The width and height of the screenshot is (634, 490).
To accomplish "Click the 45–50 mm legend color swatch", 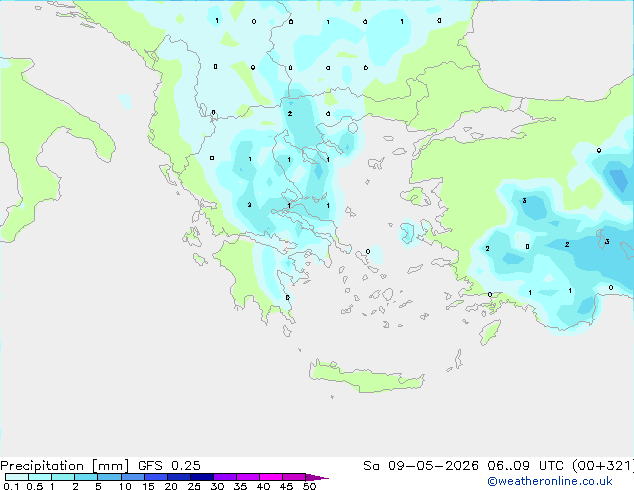I will tap(294, 477).
